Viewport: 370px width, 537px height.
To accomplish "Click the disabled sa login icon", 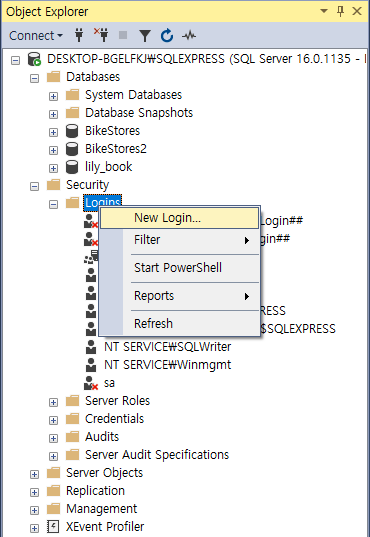I will click(x=91, y=383).
